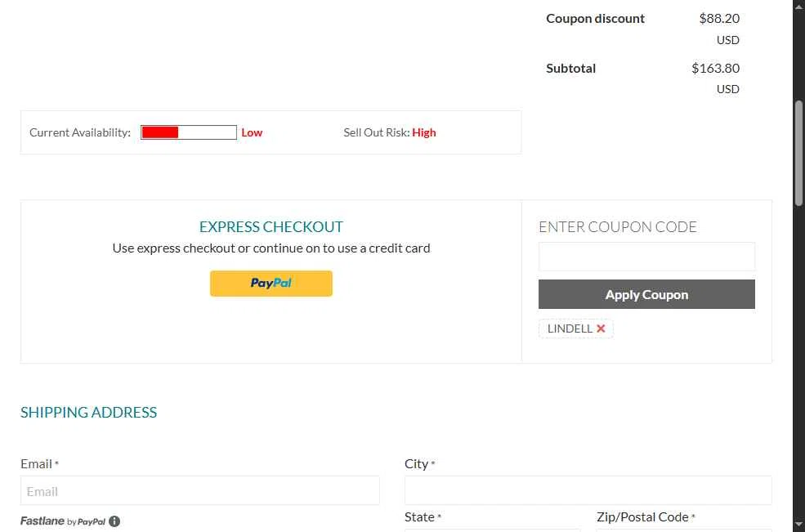Click the Sell Out Risk High label
805x532 pixels.
pyautogui.click(x=390, y=132)
